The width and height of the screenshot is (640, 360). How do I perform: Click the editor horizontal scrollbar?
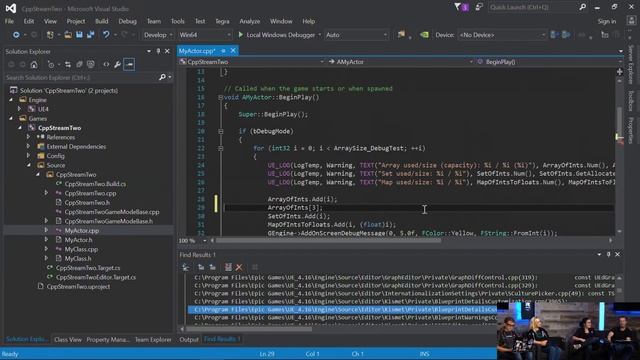[x=328, y=241]
